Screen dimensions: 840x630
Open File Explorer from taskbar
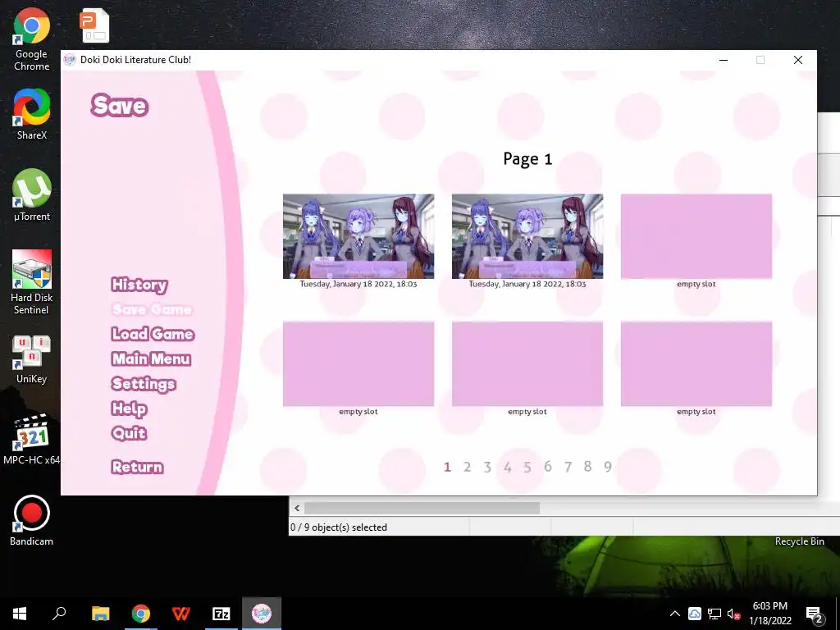point(100,614)
